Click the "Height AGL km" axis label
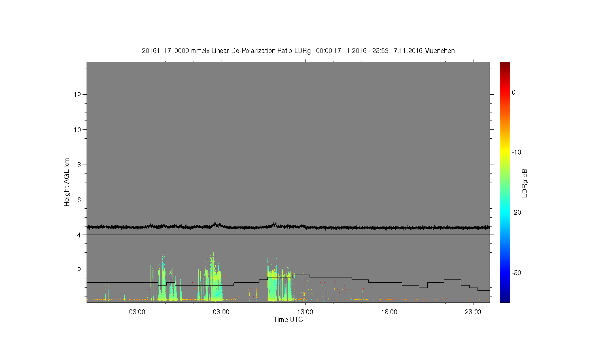The width and height of the screenshot is (607, 364). (67, 182)
